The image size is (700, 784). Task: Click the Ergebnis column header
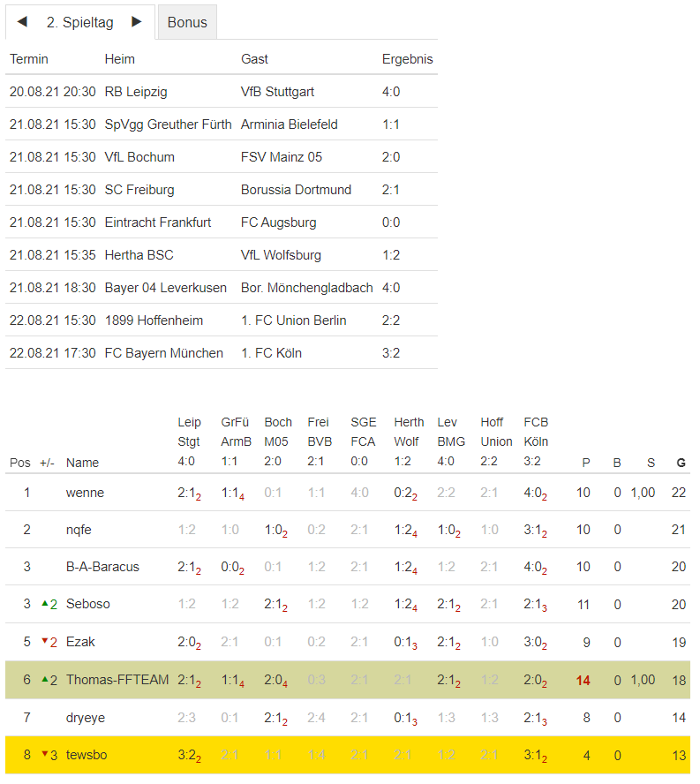click(x=407, y=59)
